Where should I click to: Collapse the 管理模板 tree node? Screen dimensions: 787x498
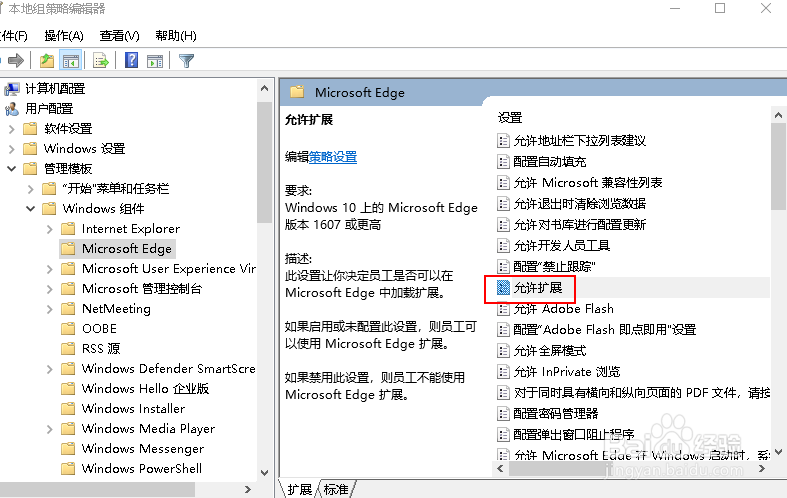coord(12,169)
